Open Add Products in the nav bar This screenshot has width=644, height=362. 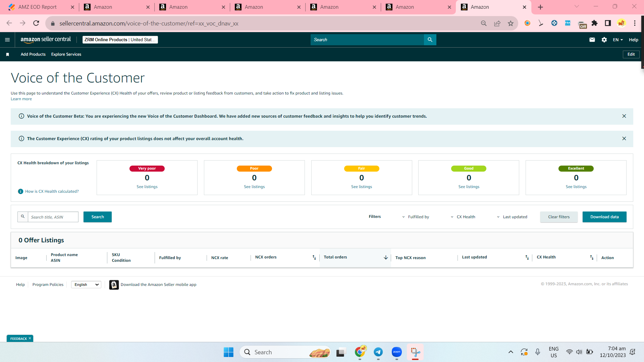pyautogui.click(x=33, y=54)
